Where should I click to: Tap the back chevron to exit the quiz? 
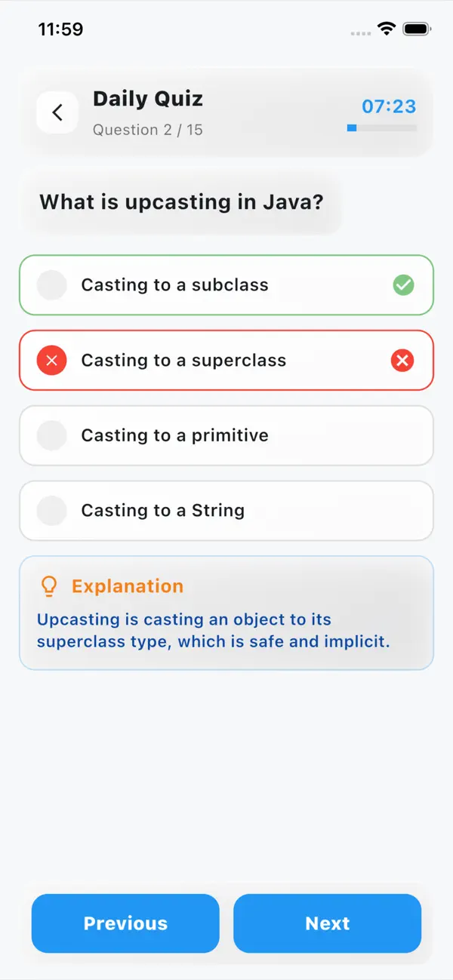tap(57, 112)
